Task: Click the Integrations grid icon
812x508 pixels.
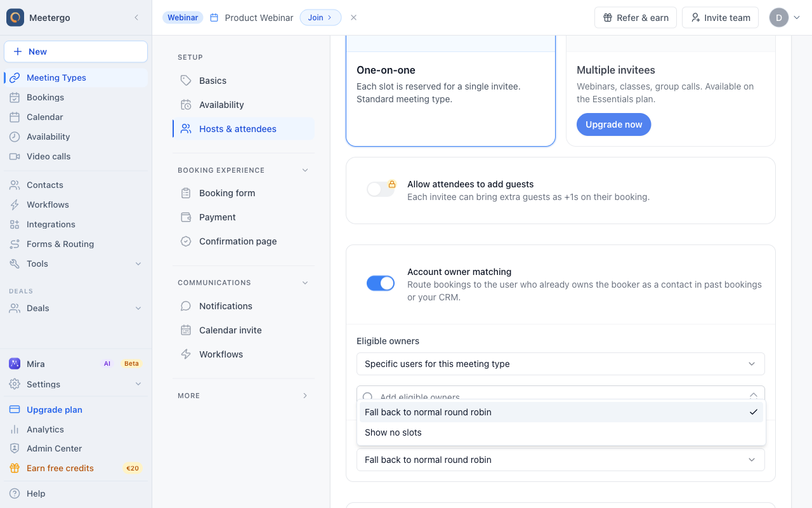Action: (15, 224)
